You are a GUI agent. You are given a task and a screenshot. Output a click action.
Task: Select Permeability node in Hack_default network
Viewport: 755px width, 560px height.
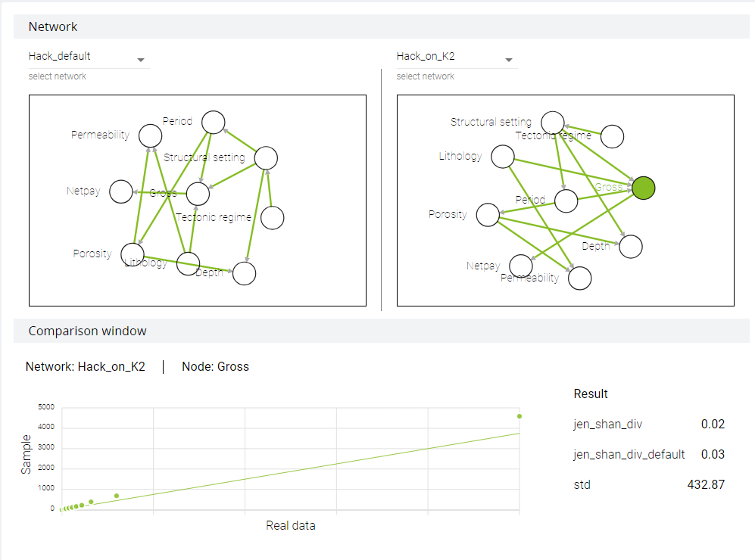point(150,135)
